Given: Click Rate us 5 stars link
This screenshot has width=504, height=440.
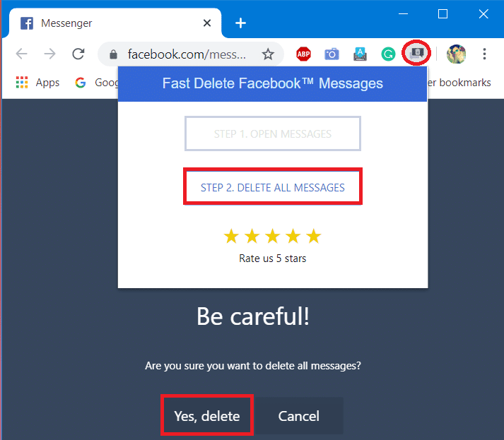Looking at the screenshot, I should coord(273,258).
